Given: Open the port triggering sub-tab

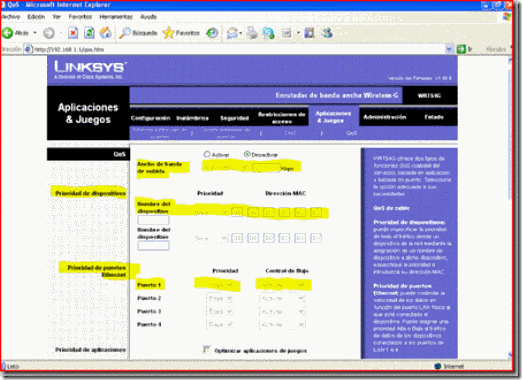Looking at the screenshot, I should (x=226, y=133).
